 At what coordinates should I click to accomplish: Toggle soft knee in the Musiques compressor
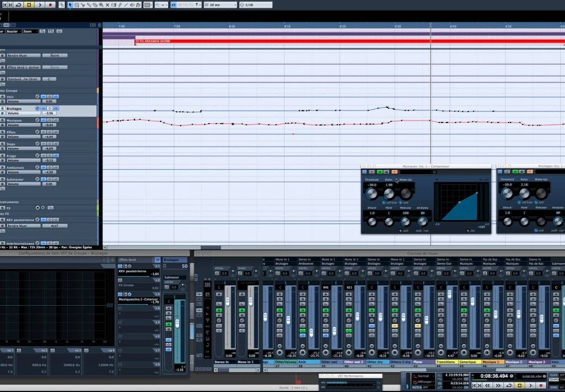click(384, 203)
